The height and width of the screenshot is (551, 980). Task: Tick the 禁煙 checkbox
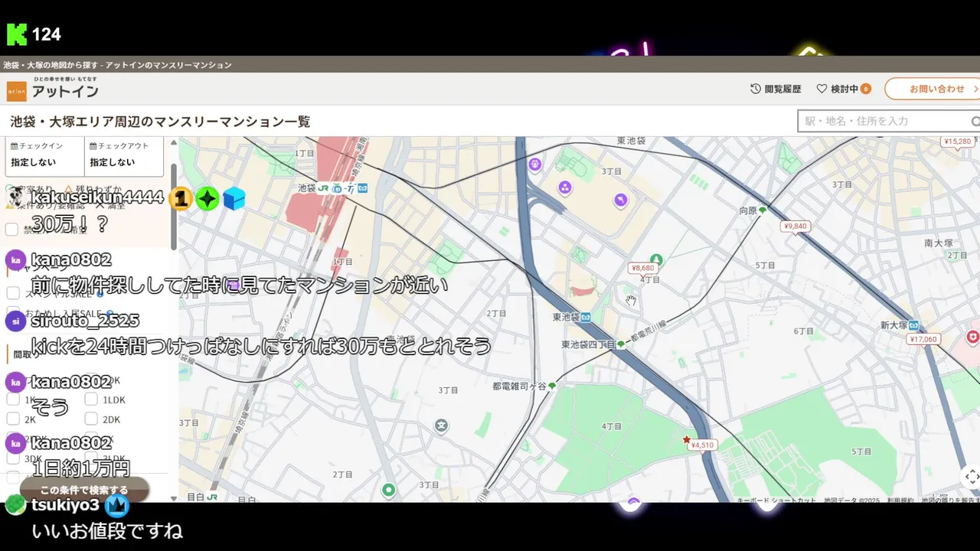point(12,229)
